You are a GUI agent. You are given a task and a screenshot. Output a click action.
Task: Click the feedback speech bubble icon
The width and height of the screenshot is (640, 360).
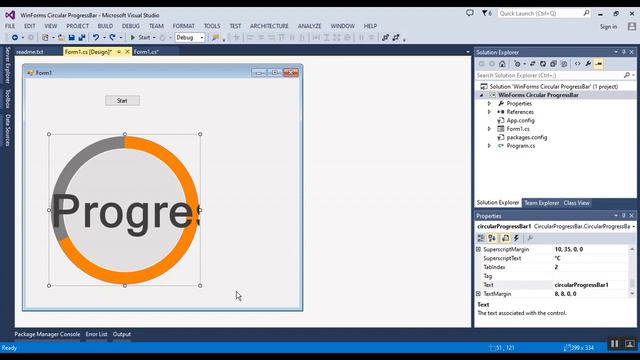point(470,13)
